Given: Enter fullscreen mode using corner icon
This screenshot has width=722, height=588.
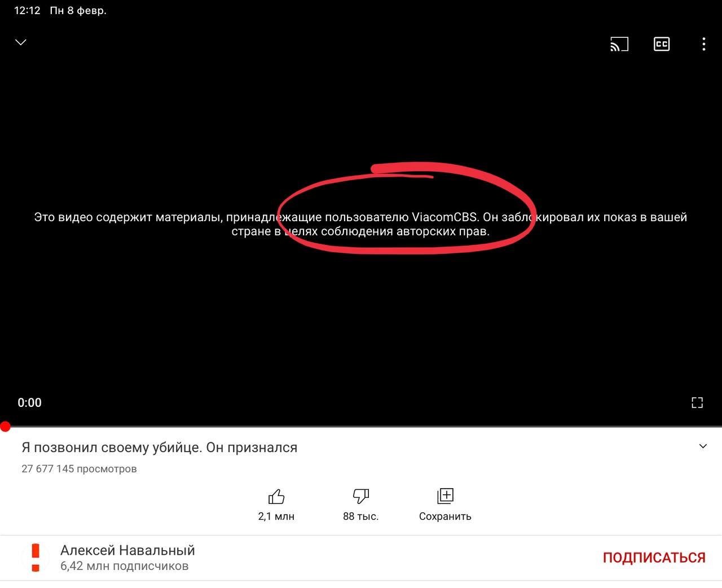Looking at the screenshot, I should tap(697, 402).
